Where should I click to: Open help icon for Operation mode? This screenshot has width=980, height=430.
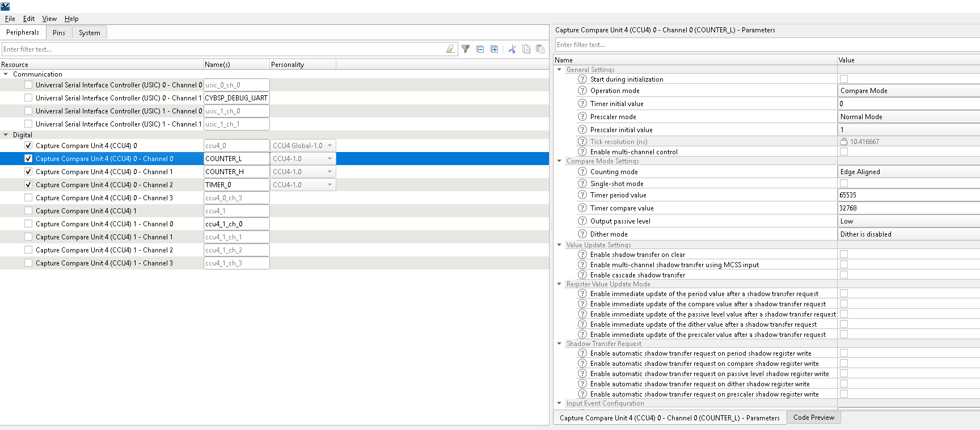(x=582, y=91)
